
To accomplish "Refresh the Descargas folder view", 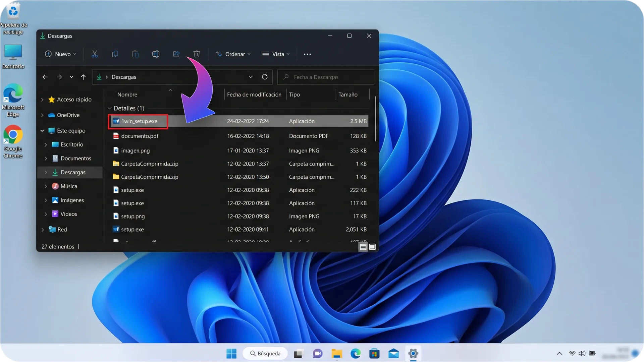I will coord(265,77).
